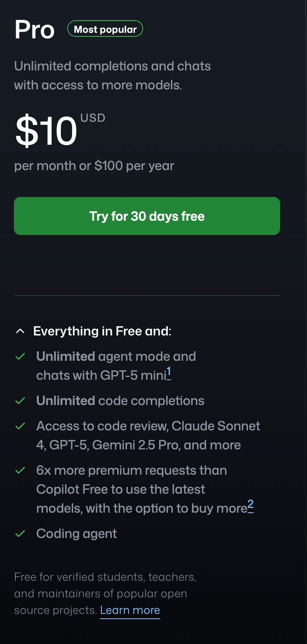Click the Most popular badge

tap(105, 29)
